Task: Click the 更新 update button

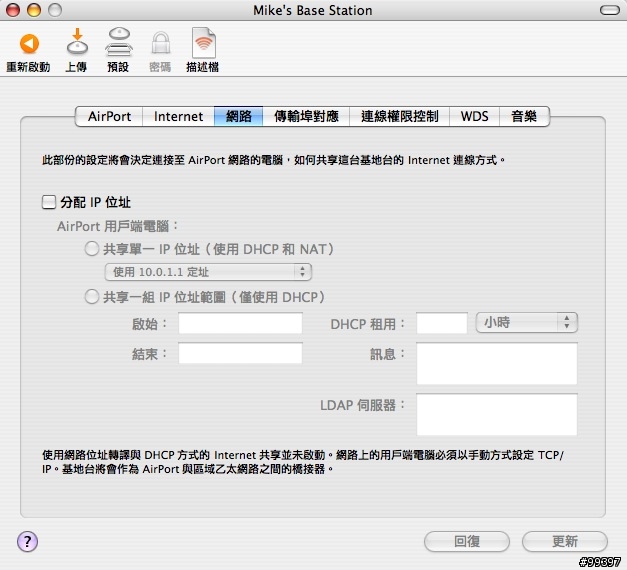Action: (x=565, y=542)
